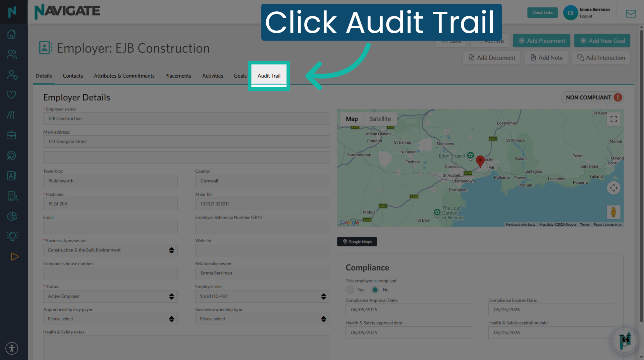Toggle map fullscreen view icon
644x360 pixels.
(x=613, y=119)
